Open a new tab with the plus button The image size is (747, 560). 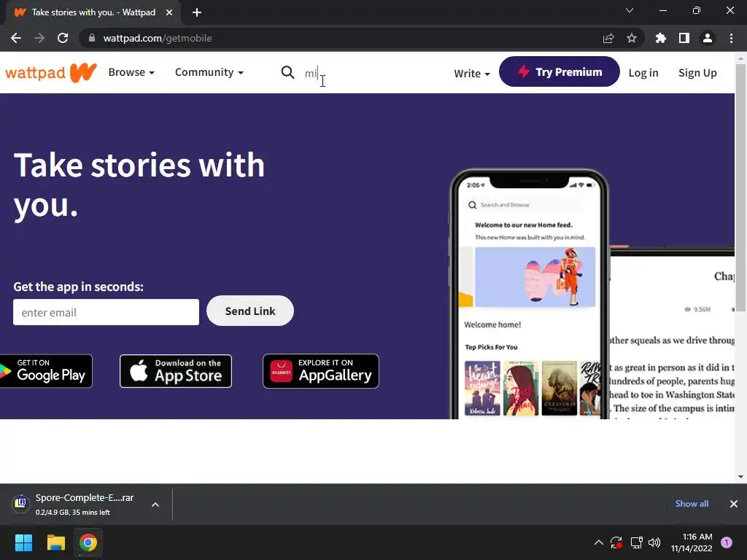[x=197, y=12]
